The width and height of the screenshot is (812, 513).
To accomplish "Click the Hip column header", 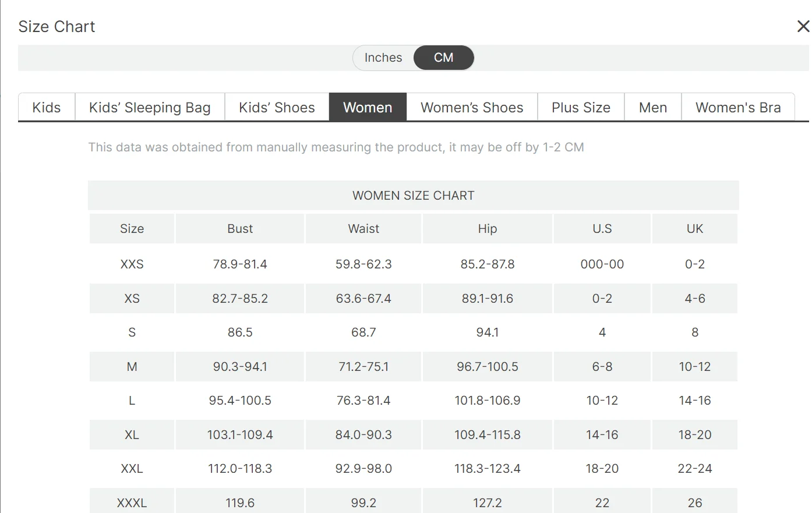I will (488, 229).
